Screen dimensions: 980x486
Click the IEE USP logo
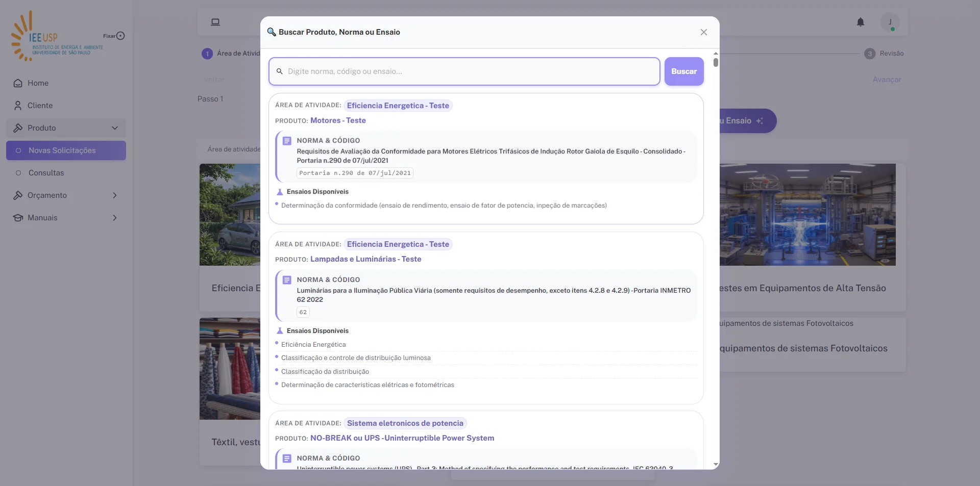click(56, 36)
